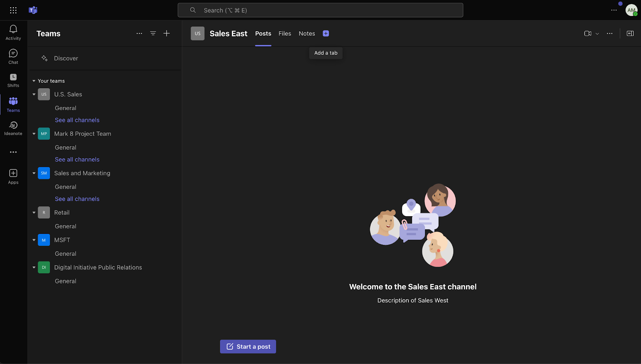Viewport: 641px width, 364px height.
Task: Click the Retail team R avatar
Action: (44, 213)
